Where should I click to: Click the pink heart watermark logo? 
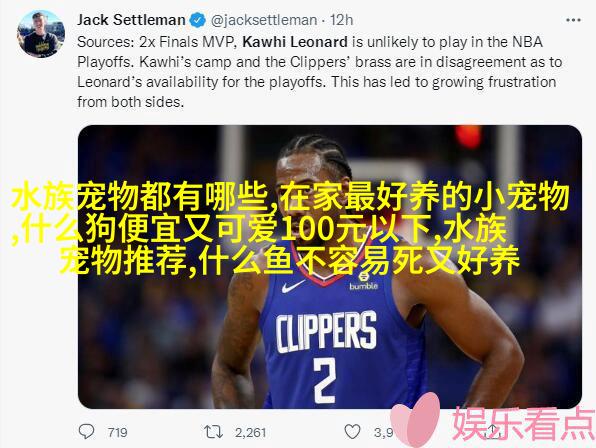tap(416, 420)
